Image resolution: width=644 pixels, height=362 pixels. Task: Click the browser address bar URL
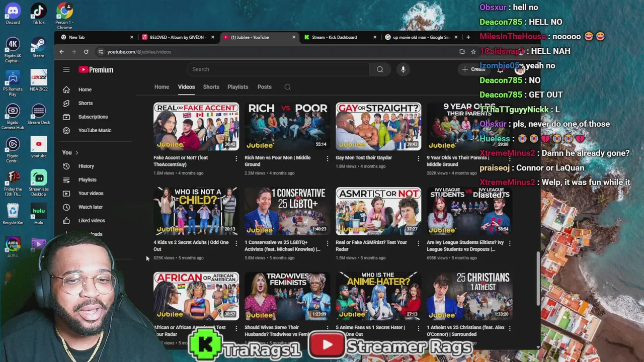coord(139,52)
